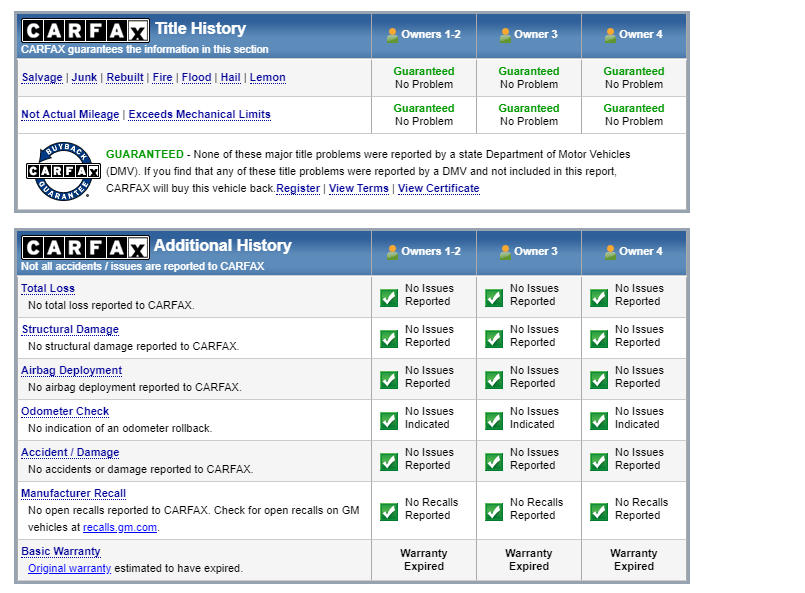Open the Manufacturer Recall link
Image resolution: width=805 pixels, height=593 pixels.
click(73, 494)
